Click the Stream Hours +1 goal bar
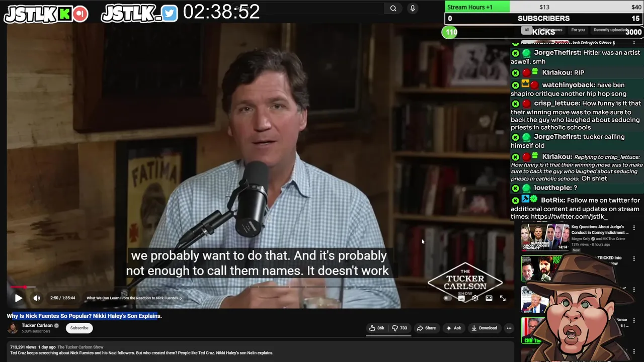Viewport: 644px width, 362px height. [x=543, y=7]
